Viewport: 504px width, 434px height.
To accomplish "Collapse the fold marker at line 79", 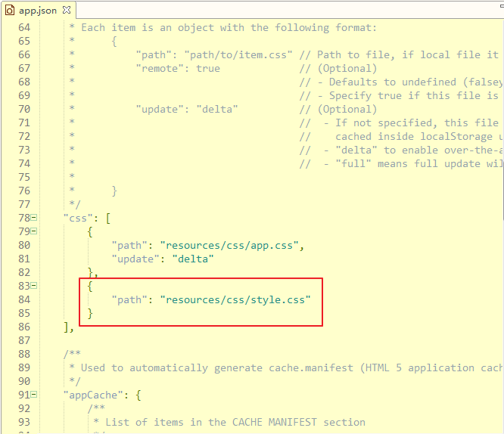I will (x=34, y=231).
